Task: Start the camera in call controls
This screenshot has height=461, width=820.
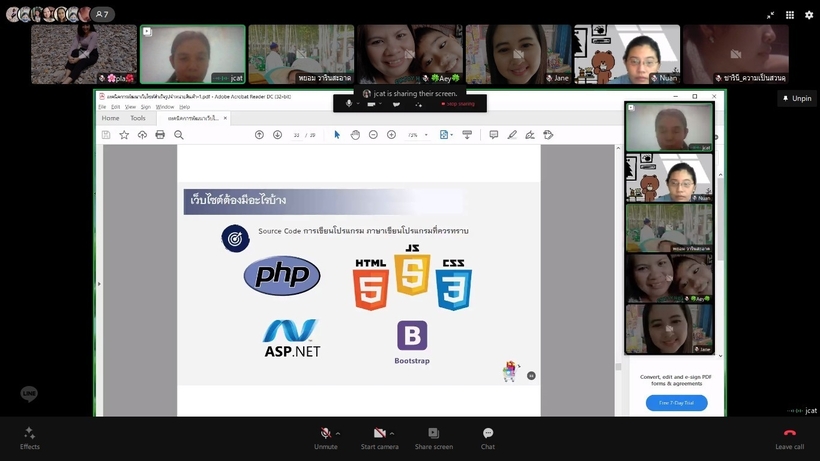Action: (379, 438)
